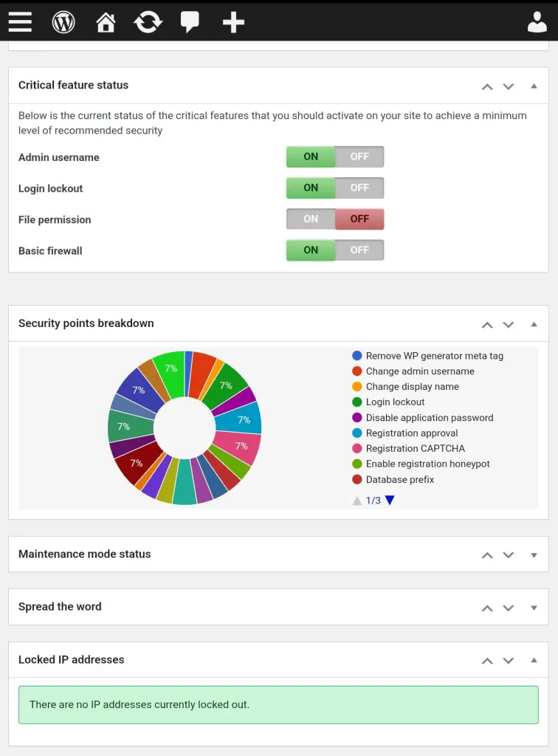Open the user profile icon
Viewport: 558px width, 756px height.
point(537,22)
